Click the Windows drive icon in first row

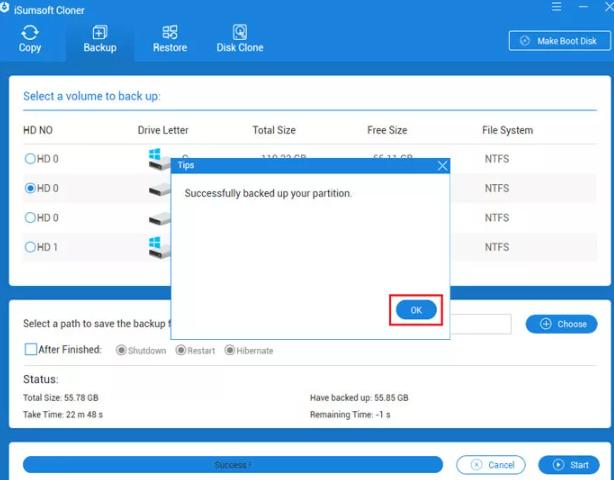coord(159,159)
